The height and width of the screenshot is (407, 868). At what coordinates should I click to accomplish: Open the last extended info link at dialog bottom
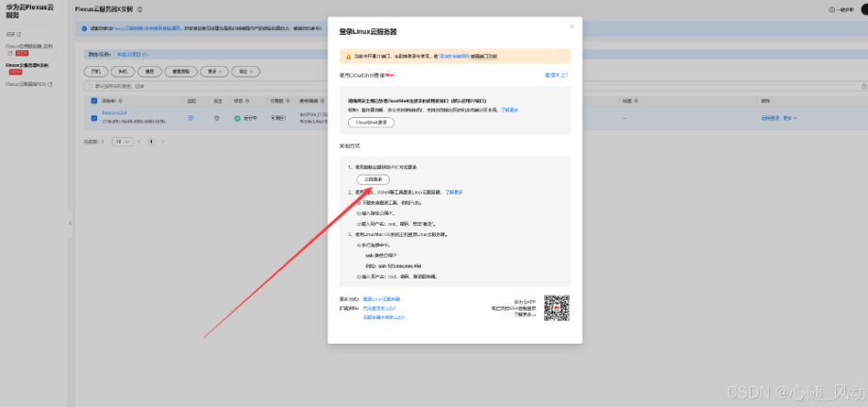[x=384, y=317]
